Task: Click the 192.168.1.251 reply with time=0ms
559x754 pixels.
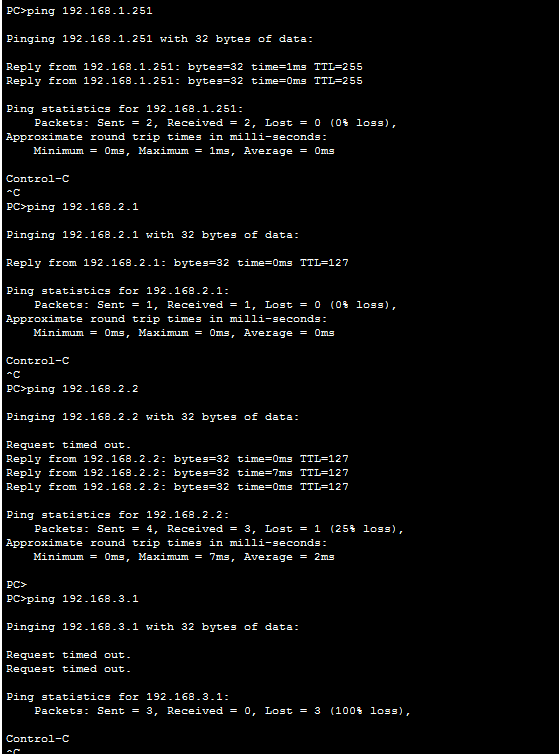Action: click(x=184, y=81)
